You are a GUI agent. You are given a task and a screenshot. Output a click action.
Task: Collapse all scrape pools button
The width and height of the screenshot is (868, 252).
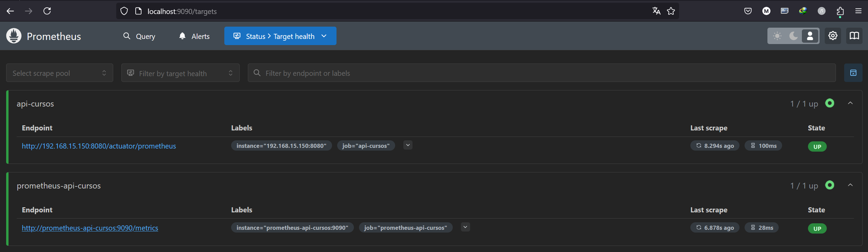point(853,73)
